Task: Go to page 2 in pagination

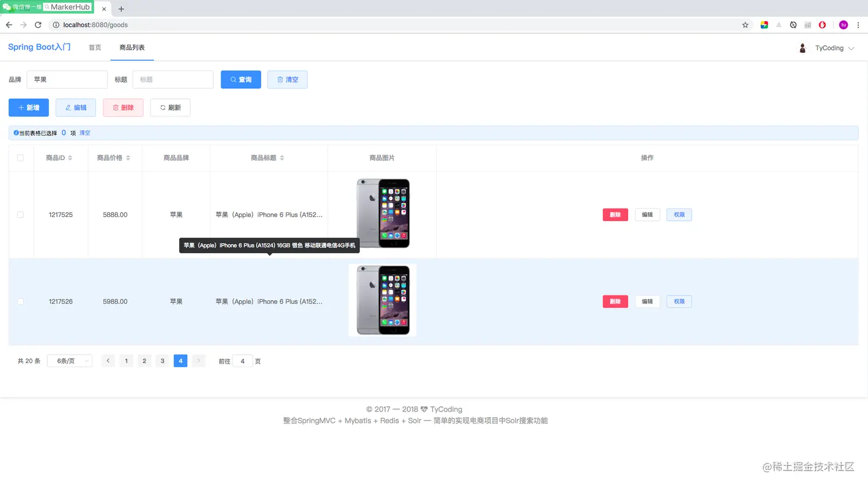Action: [x=144, y=361]
